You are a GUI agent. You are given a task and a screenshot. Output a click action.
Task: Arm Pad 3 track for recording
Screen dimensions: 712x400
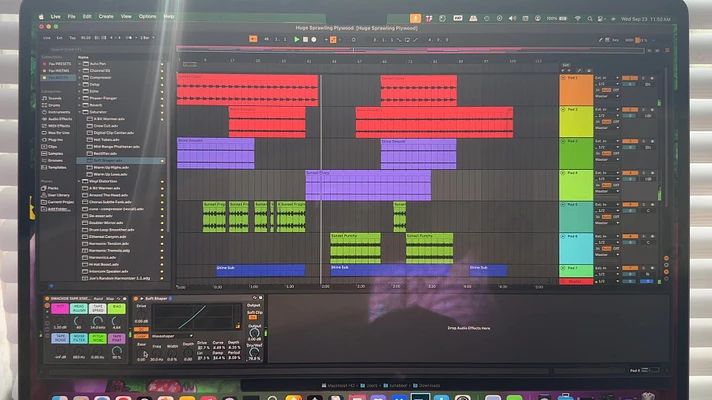652,142
